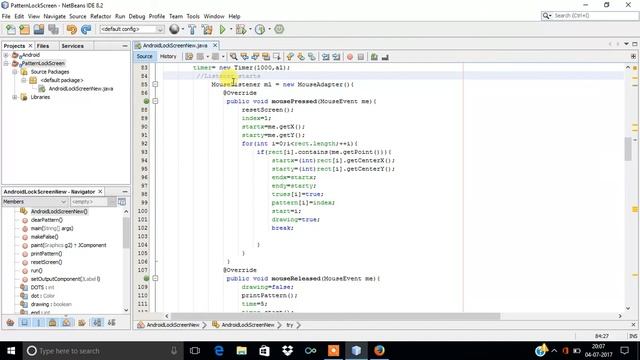This screenshot has width=640, height=360.
Task: Expand the Libraries node
Action: coord(15,97)
